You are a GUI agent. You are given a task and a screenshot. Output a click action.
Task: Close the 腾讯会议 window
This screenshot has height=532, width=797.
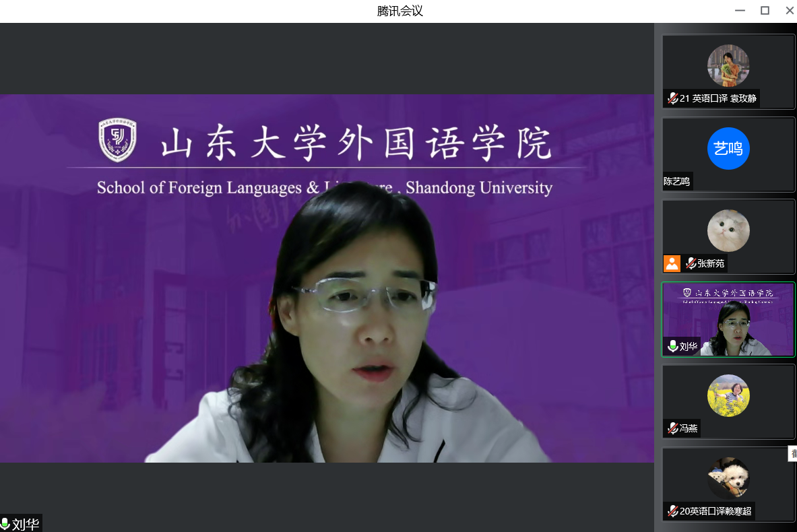790,11
